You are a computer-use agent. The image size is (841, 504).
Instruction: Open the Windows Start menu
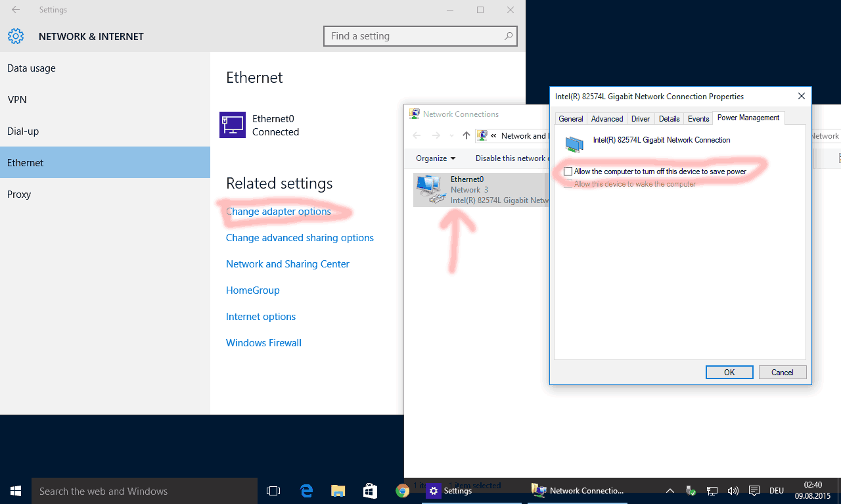tap(16, 491)
